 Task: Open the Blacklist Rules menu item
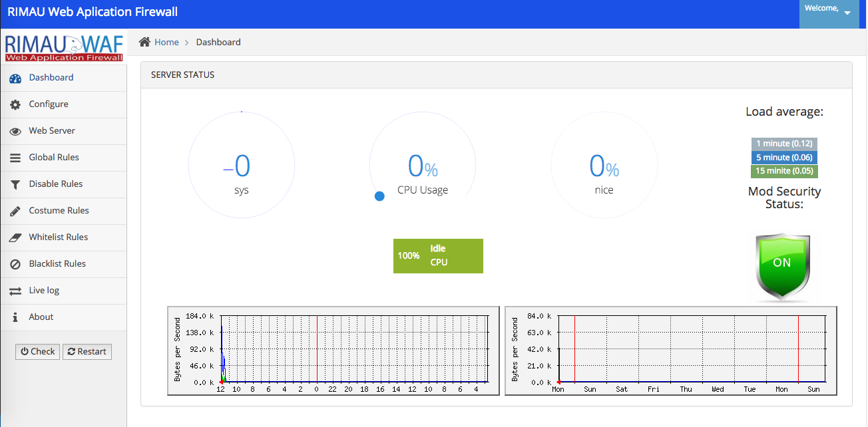(x=63, y=264)
